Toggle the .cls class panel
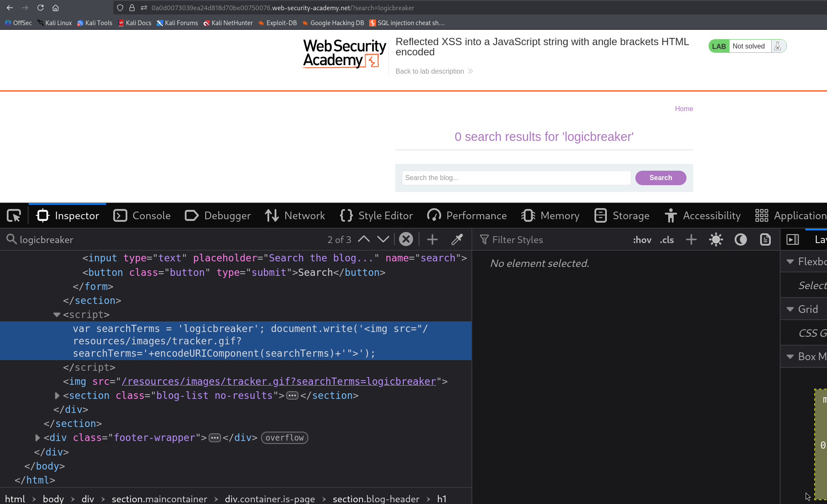Image resolution: width=827 pixels, height=504 pixels. 667,240
